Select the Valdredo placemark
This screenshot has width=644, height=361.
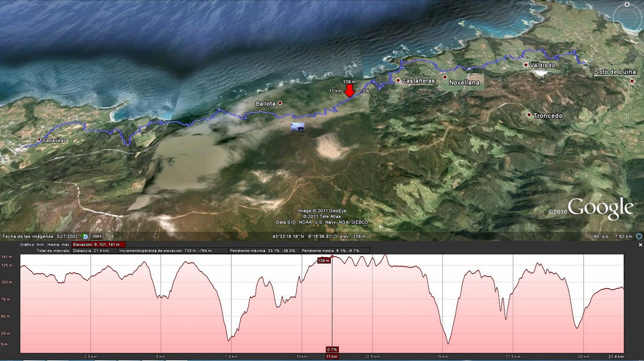[x=526, y=64]
